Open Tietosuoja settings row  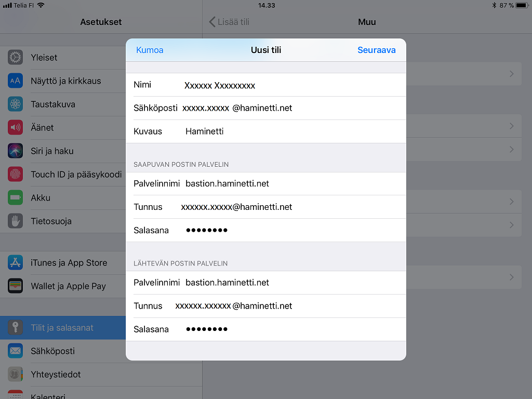tap(63, 221)
